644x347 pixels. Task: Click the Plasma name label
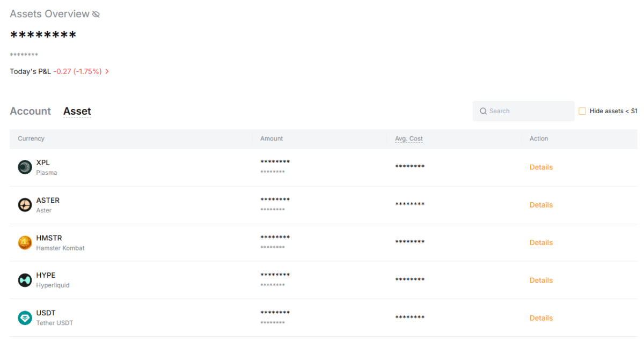tap(46, 173)
